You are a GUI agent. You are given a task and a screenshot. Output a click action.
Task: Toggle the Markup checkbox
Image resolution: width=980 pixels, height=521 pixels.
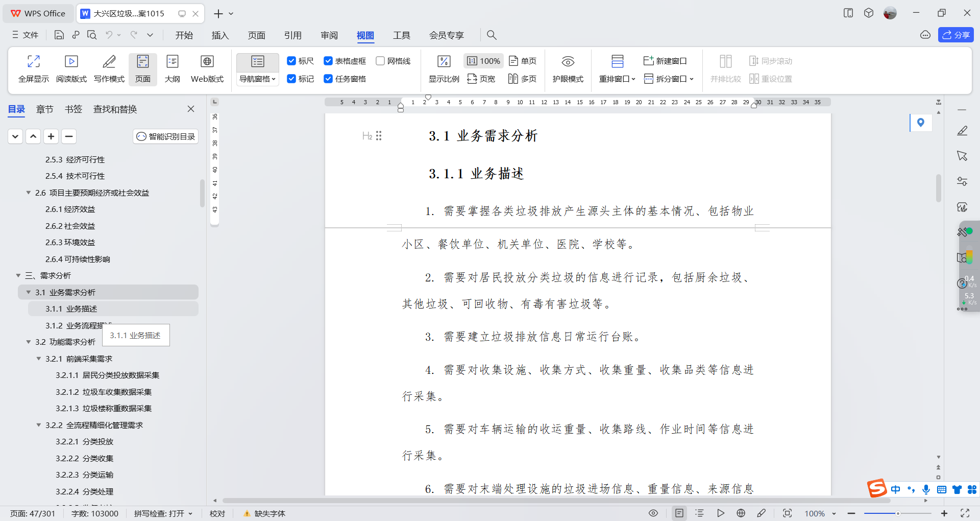[x=301, y=79]
